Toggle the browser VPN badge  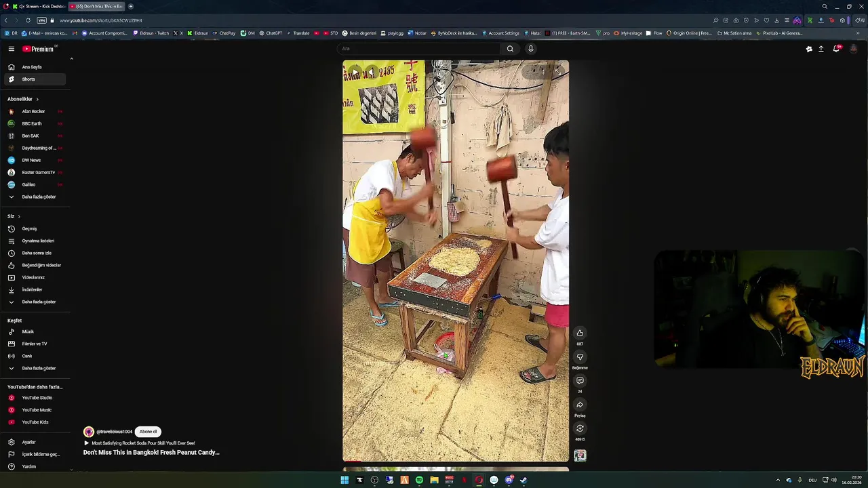point(42,20)
